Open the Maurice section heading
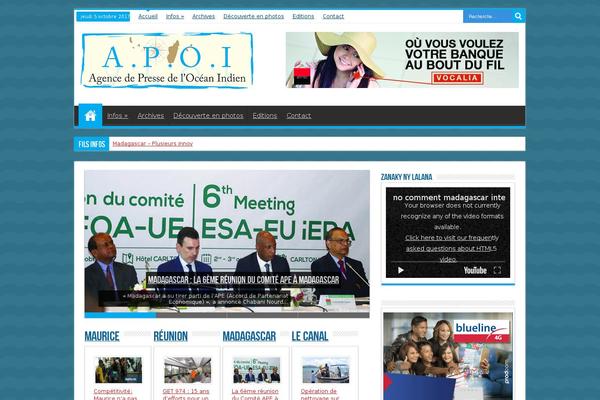 click(x=102, y=336)
